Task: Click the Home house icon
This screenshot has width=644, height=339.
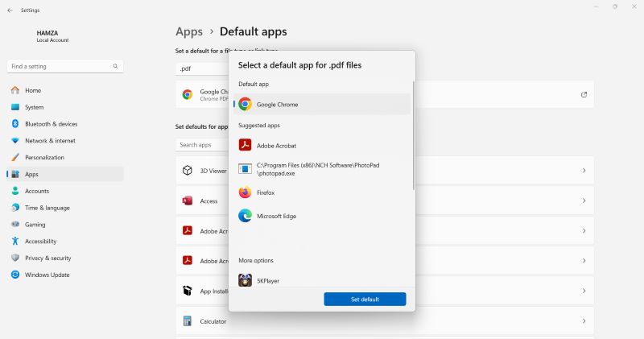Action: (x=15, y=90)
